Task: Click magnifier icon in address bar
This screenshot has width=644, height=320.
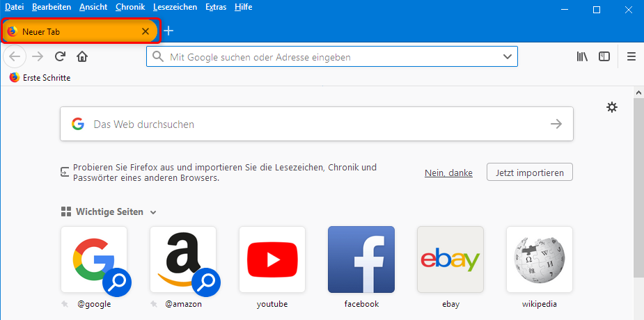Action: click(x=158, y=56)
